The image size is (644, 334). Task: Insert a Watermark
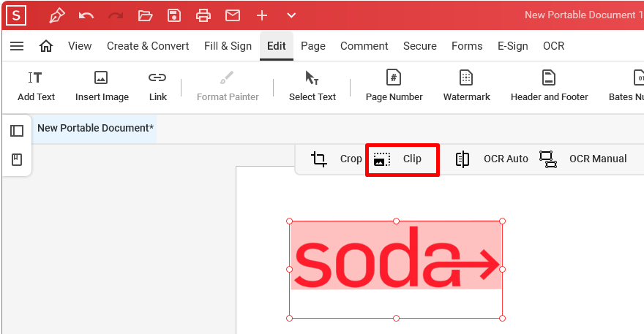coord(467,86)
